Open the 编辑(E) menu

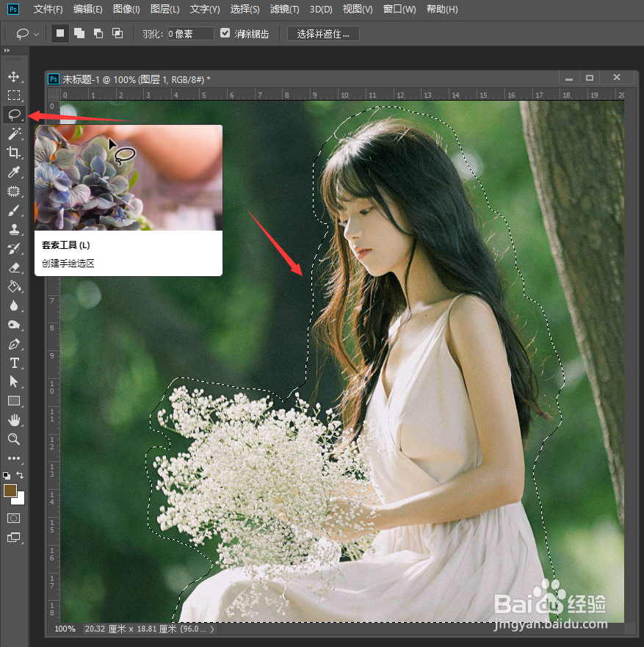click(88, 9)
